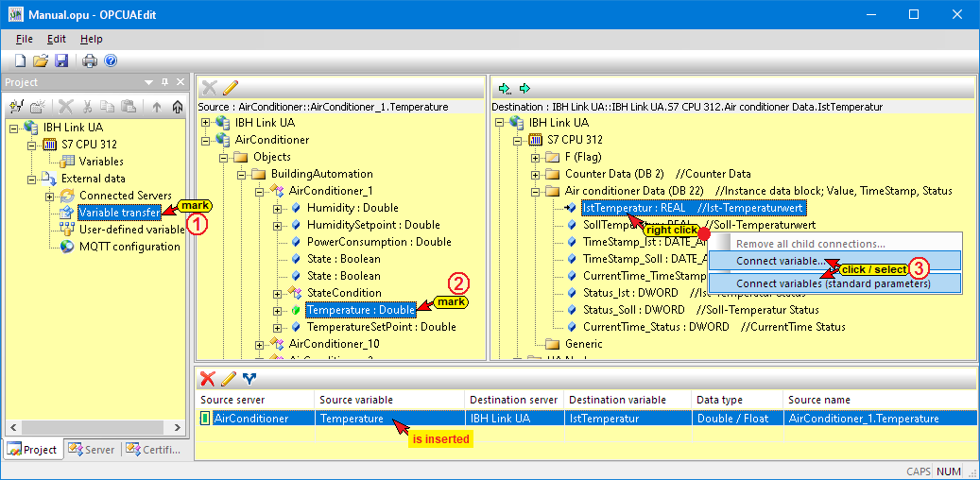Open the Edit menu
Screen dimensions: 980x480
tap(57, 39)
